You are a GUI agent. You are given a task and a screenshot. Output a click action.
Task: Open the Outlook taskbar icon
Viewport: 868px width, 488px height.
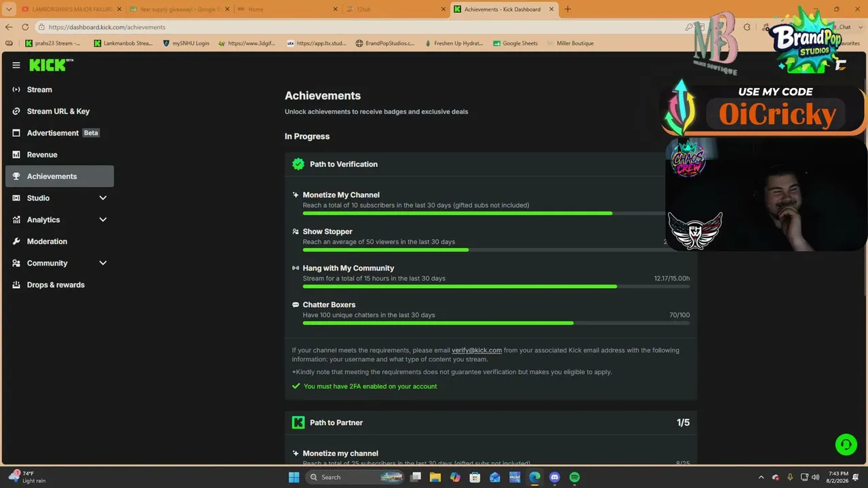495,477
